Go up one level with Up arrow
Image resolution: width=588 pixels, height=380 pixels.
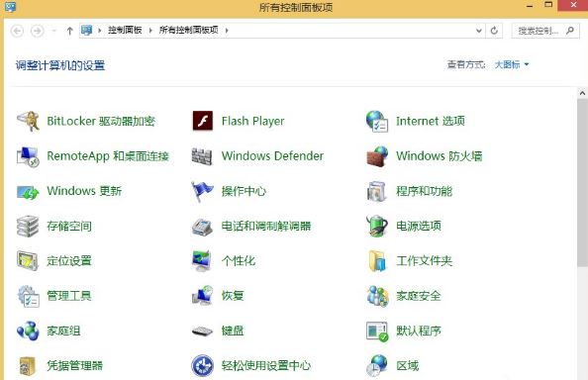click(x=69, y=31)
